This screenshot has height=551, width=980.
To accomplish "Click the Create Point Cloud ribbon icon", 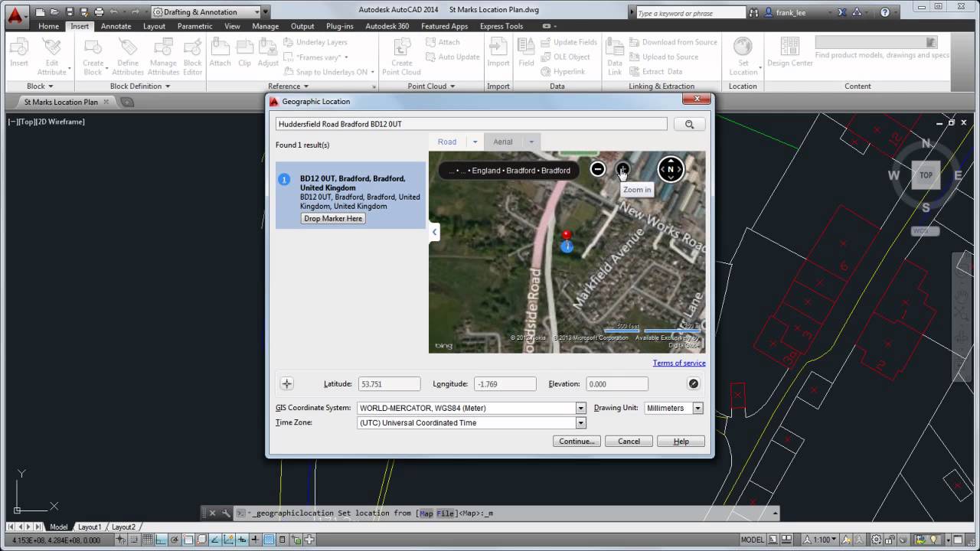I will pos(401,57).
